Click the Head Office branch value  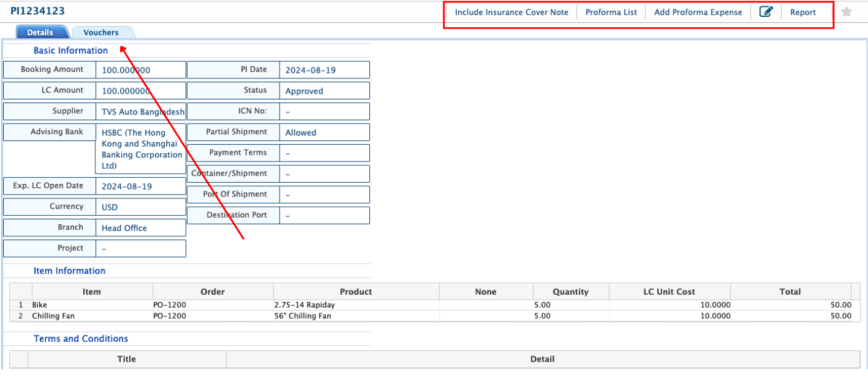point(124,228)
